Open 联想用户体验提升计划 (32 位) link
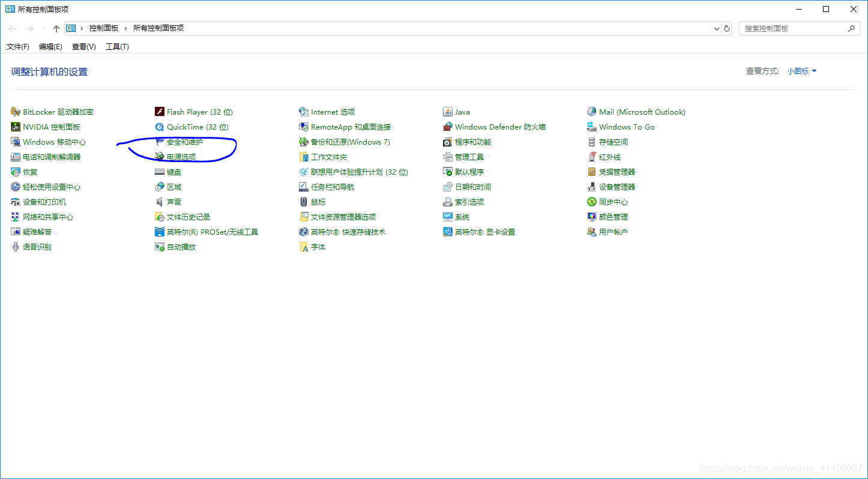Viewport: 868px width, 479px height. click(360, 172)
